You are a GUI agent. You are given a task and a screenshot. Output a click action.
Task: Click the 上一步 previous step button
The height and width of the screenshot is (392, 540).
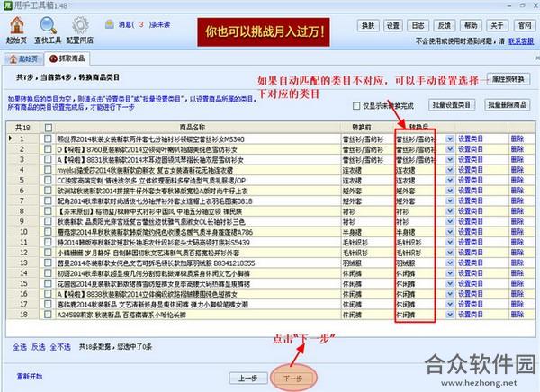[248, 379]
